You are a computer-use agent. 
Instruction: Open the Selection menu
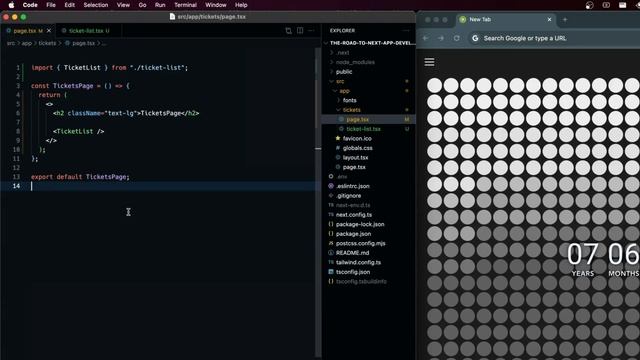coord(96,5)
